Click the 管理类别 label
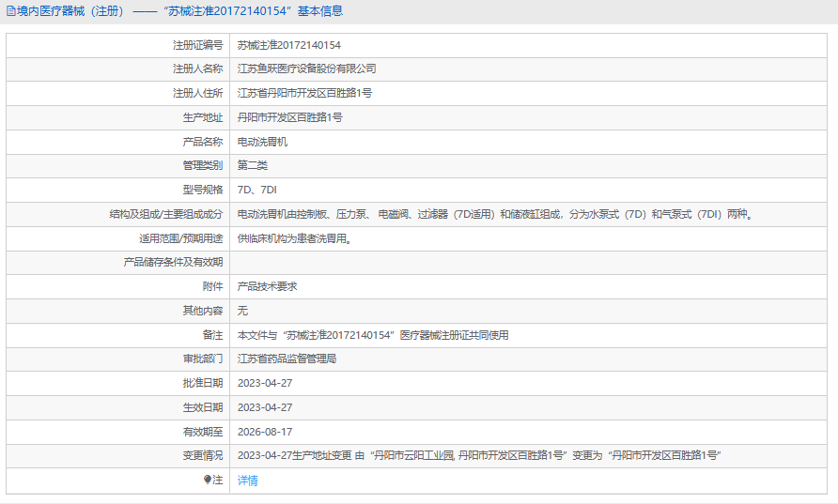 pyautogui.click(x=203, y=165)
